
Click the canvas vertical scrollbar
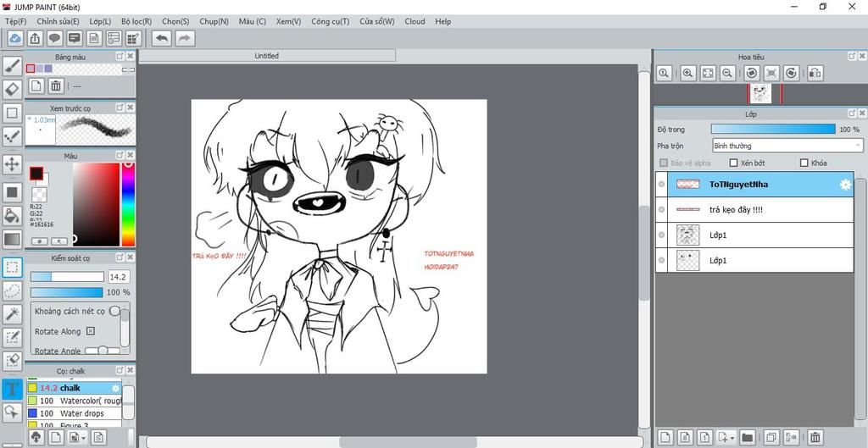coord(644,252)
